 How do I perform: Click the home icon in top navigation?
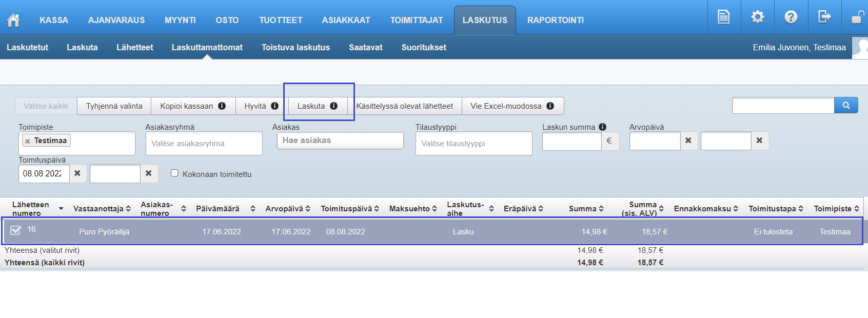point(13,20)
